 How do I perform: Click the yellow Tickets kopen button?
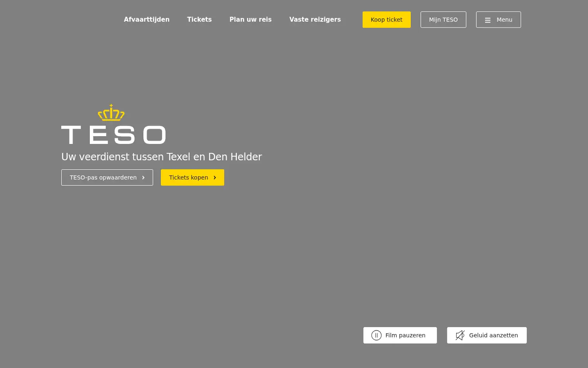(x=192, y=177)
